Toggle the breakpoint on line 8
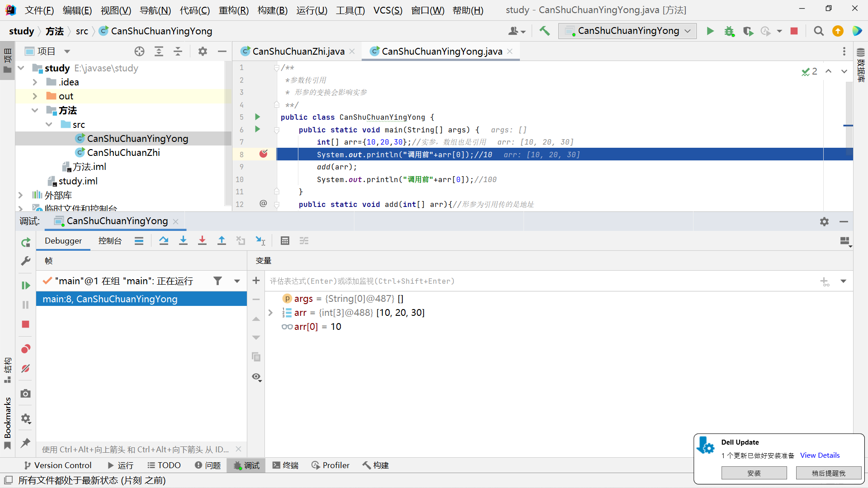Screen dimensions: 868x488 (x=264, y=154)
